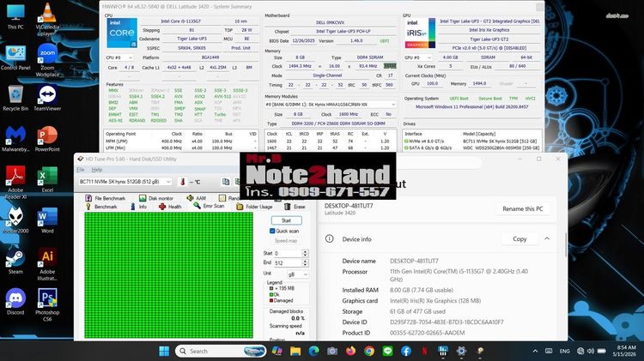Viewport: 644px width, 361px height.
Task: Open Netflix from the taskbar
Action: [425, 352]
